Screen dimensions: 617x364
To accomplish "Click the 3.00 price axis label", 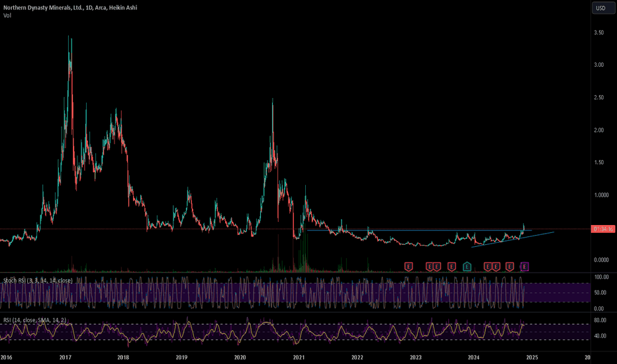I will point(599,65).
